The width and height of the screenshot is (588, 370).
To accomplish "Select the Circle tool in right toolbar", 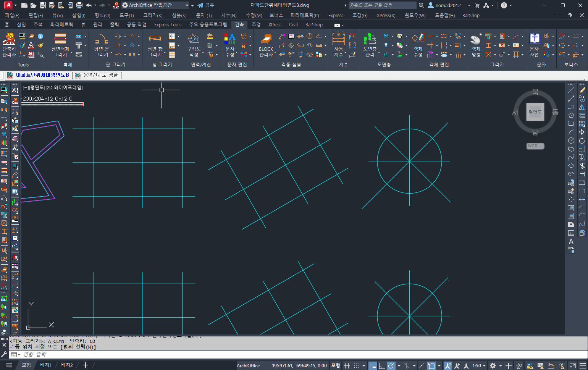I will 571,141.
